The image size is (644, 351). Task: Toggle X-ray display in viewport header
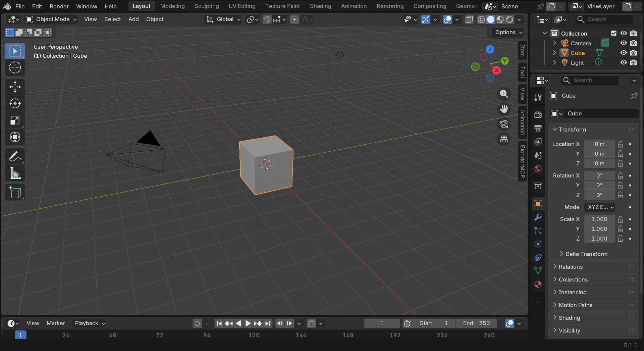tap(469, 19)
